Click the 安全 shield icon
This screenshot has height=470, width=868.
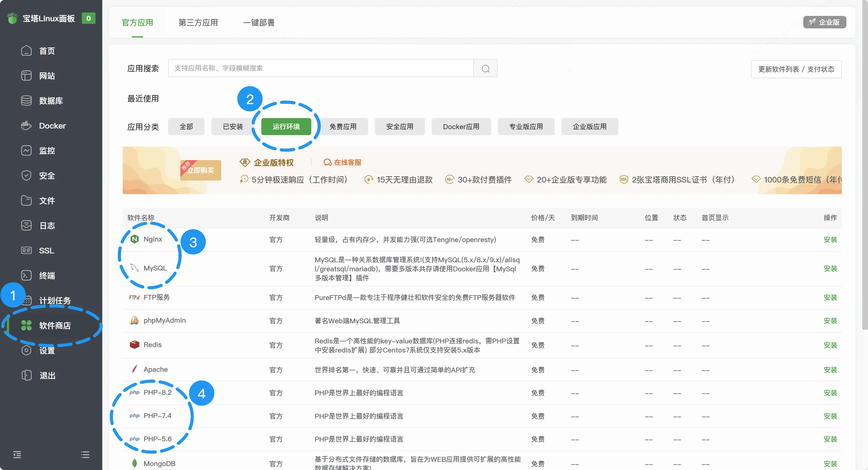[x=26, y=176]
